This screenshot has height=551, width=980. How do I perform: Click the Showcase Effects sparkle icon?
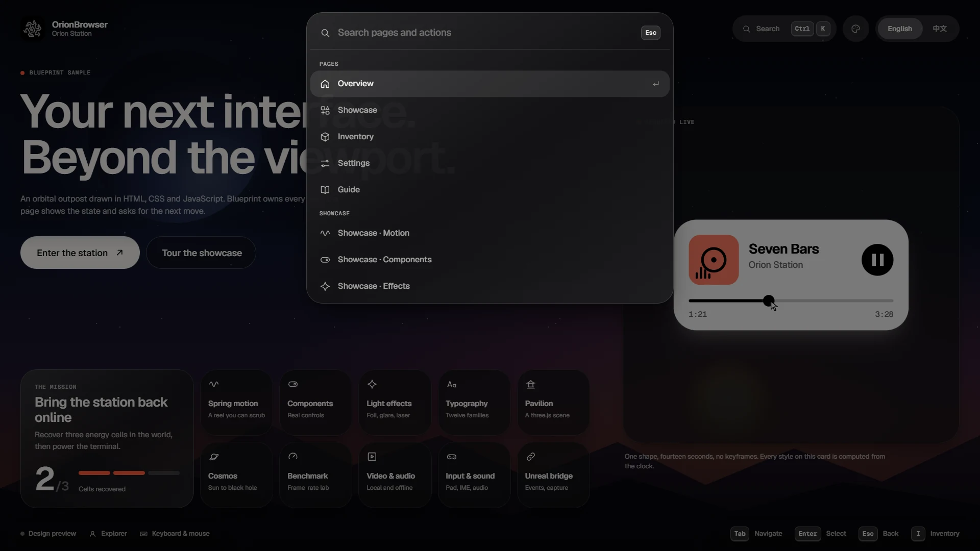(325, 286)
